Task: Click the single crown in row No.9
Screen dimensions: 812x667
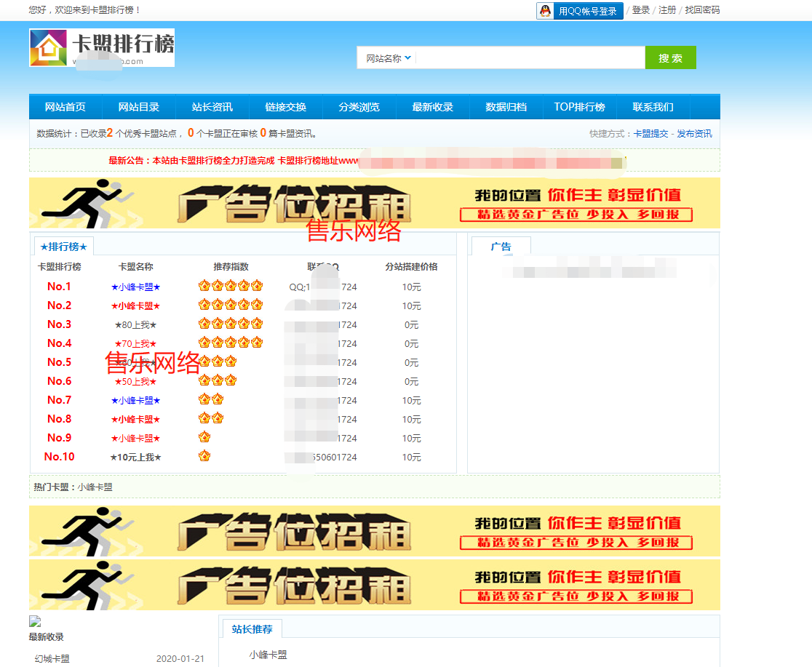Action: point(204,437)
